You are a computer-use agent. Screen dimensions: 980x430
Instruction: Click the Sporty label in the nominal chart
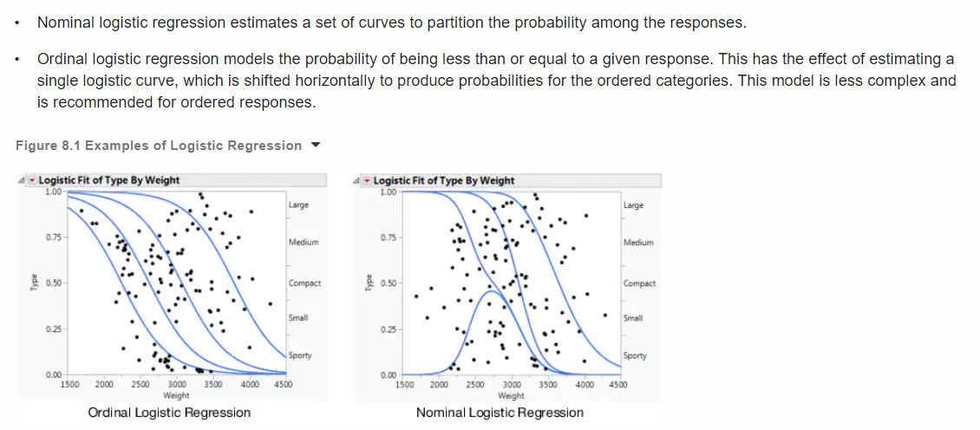tap(634, 356)
